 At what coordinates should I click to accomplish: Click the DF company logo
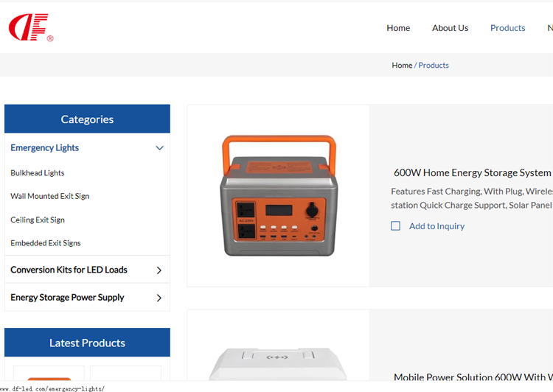coord(30,28)
